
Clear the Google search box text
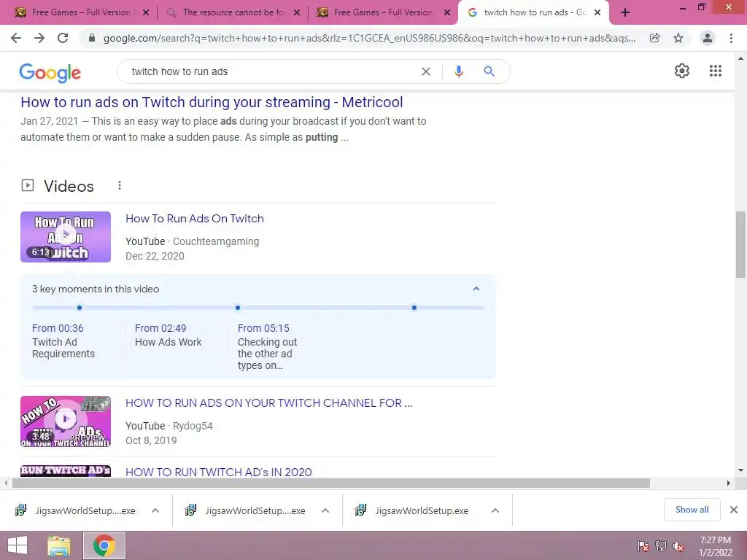426,71
